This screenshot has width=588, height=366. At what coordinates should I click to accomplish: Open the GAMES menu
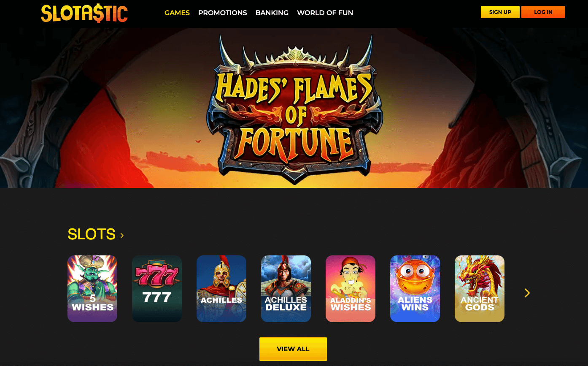[177, 13]
